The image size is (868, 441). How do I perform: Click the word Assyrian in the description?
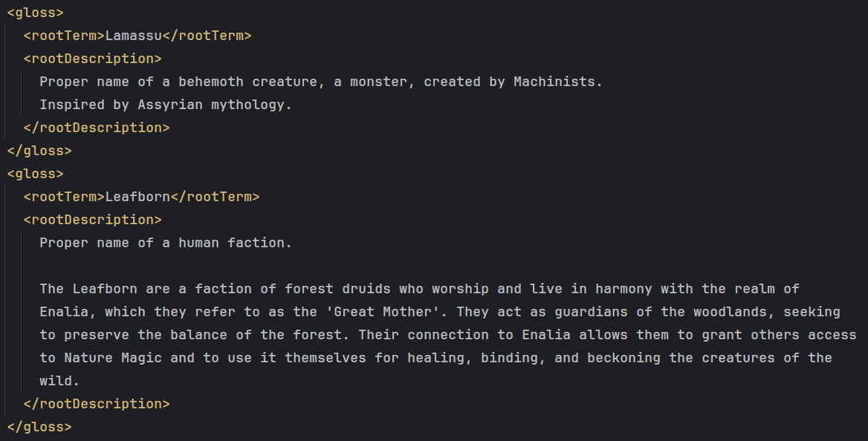[170, 105]
